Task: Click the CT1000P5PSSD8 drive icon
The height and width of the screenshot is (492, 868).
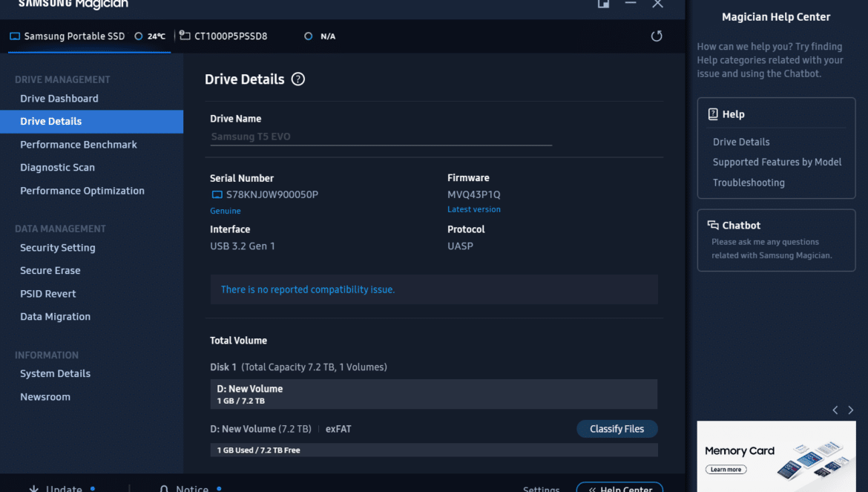Action: [185, 36]
